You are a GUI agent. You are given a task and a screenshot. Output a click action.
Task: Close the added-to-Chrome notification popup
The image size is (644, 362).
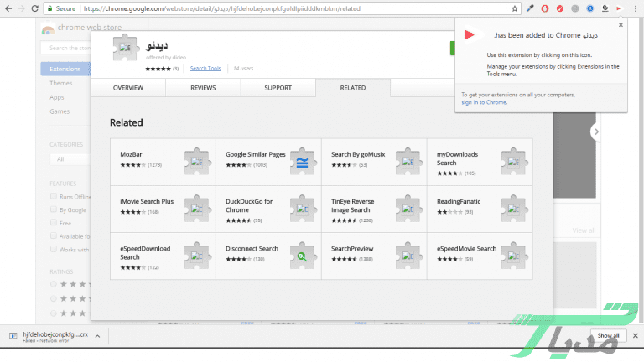[621, 25]
